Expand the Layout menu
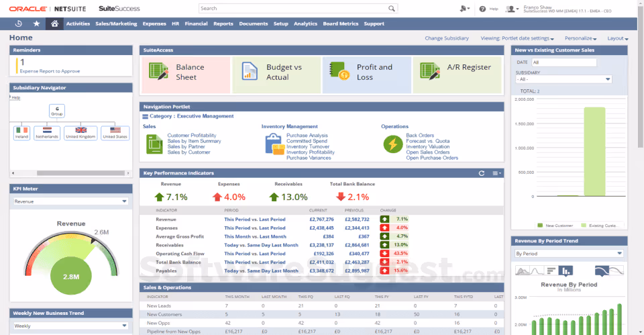Screen dimensions: 644x335 click(x=618, y=38)
